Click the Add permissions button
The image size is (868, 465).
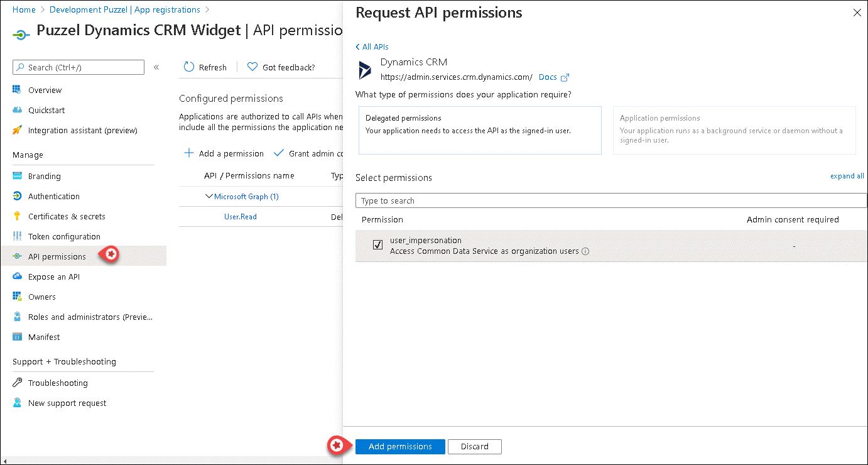(x=400, y=446)
